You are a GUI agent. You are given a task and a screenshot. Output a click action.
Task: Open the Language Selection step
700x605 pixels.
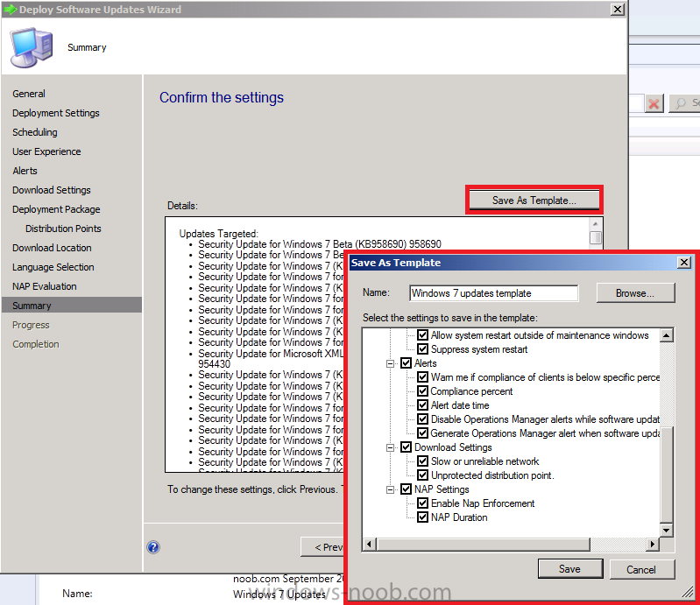(53, 267)
